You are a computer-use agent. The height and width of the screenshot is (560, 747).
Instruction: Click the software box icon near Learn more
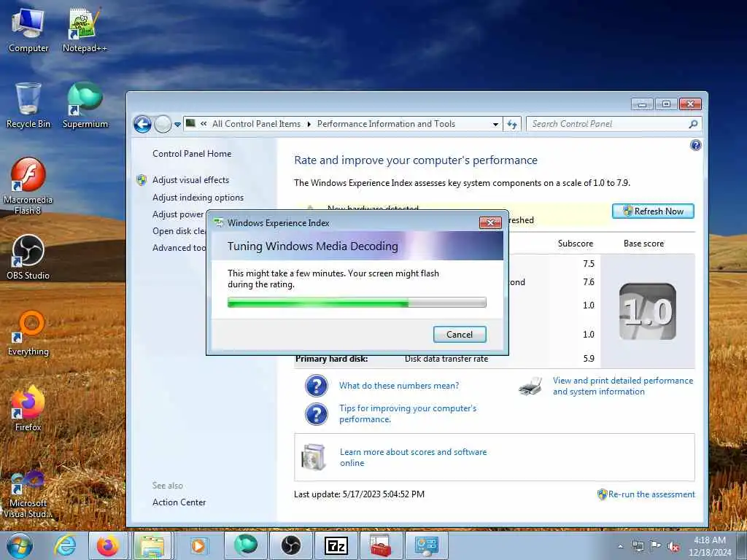(314, 456)
